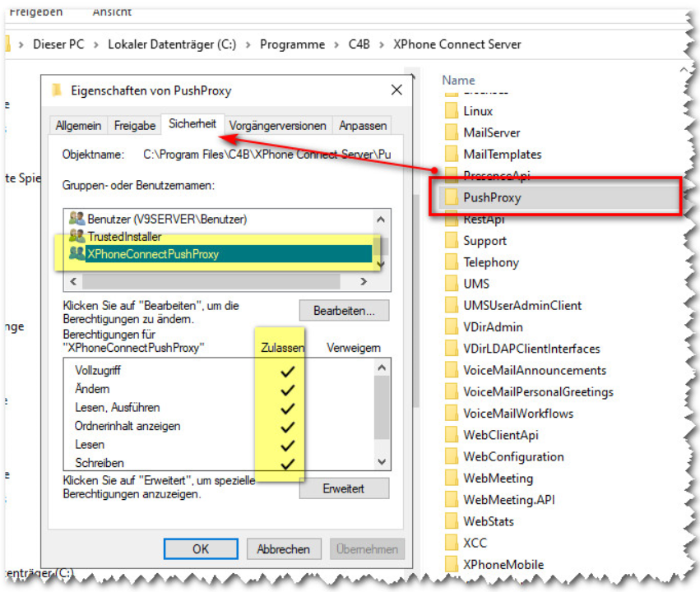Click the Übernehmen button
This screenshot has height=592, width=700.
point(367,548)
